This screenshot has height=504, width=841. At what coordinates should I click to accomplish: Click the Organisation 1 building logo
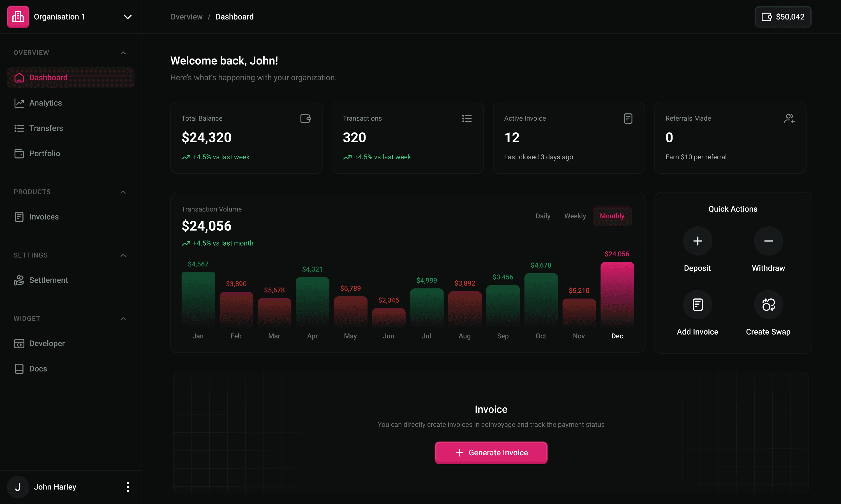pyautogui.click(x=18, y=17)
